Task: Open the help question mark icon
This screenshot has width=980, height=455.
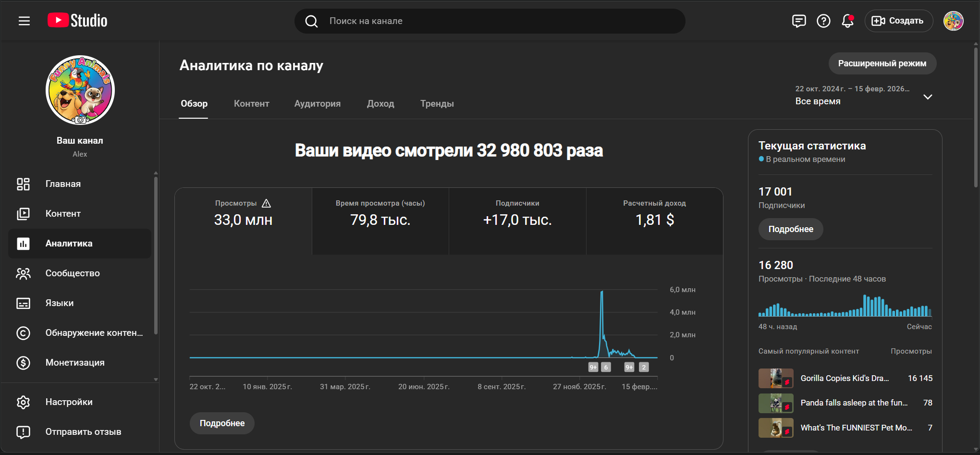Action: (823, 21)
